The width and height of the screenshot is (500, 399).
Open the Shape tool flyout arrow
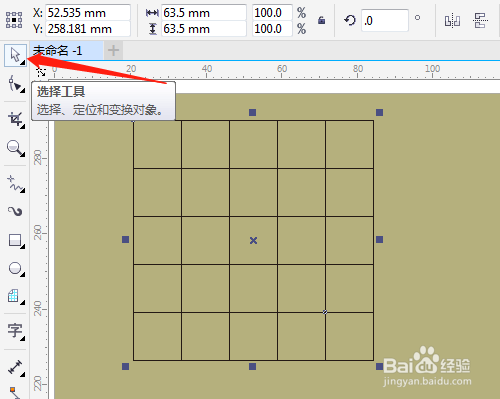click(x=22, y=91)
